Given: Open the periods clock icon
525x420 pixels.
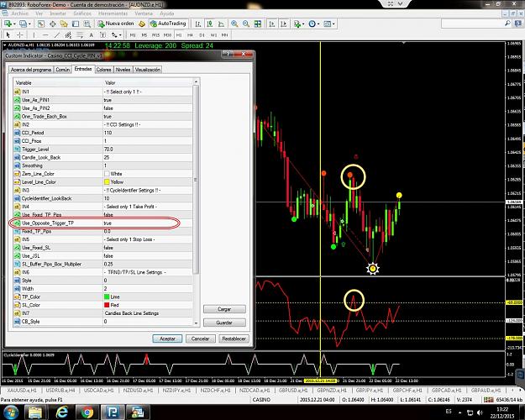Looking at the screenshot, I should [x=312, y=24].
